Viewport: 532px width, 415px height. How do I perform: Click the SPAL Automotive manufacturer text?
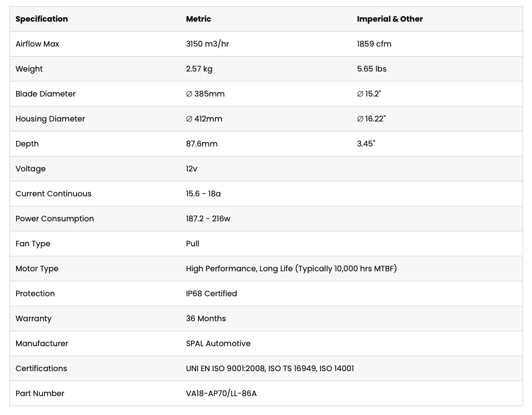pos(218,343)
